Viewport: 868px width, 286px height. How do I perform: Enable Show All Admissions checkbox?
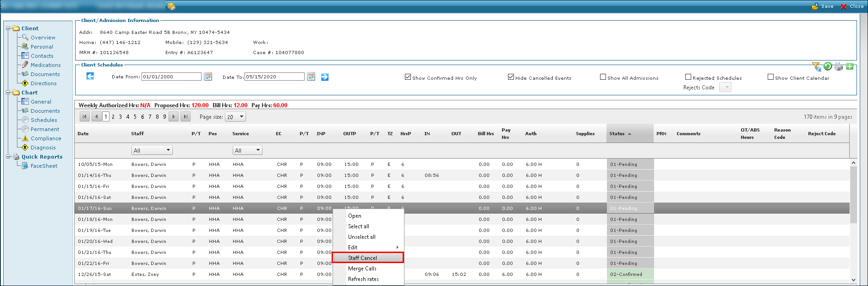603,77
